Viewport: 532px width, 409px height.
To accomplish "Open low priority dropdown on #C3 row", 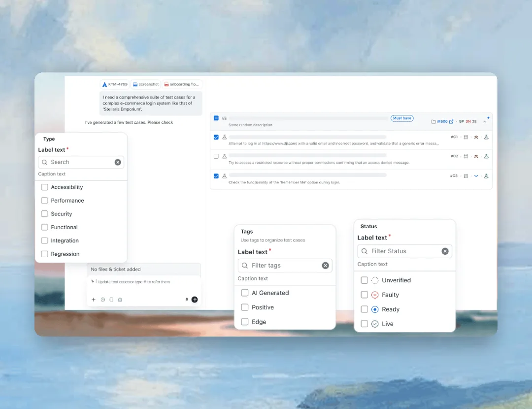I will point(476,176).
